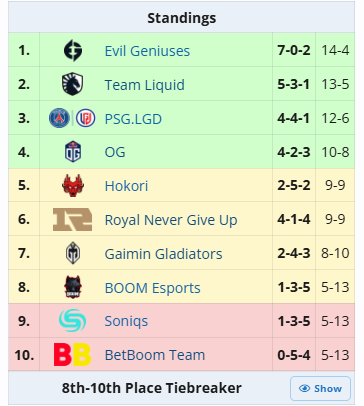Click the teal Soniqs logo
This screenshot has height=406, width=364.
coord(72,321)
